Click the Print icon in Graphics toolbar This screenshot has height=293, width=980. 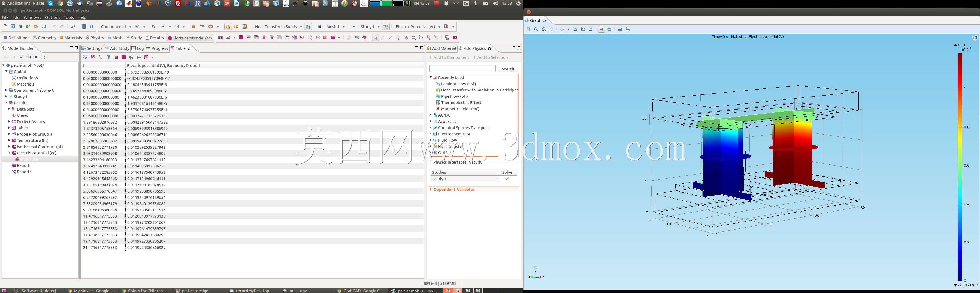(x=628, y=29)
